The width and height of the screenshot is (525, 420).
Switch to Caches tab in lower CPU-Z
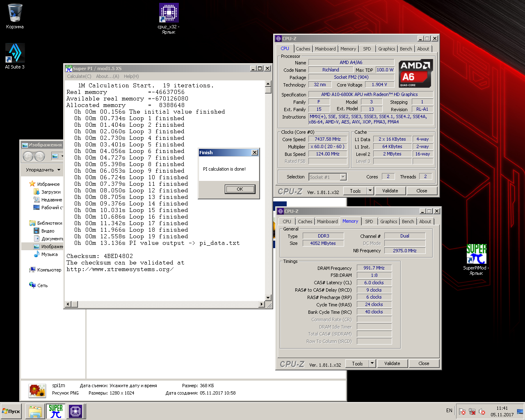pyautogui.click(x=305, y=221)
